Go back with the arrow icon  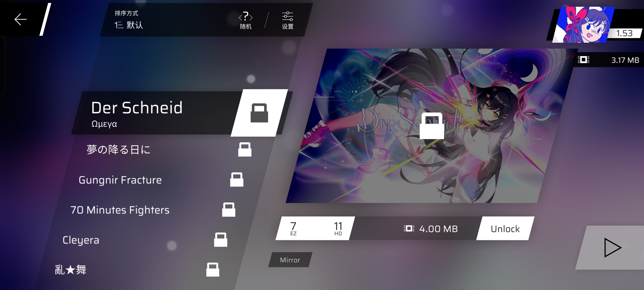(20, 19)
